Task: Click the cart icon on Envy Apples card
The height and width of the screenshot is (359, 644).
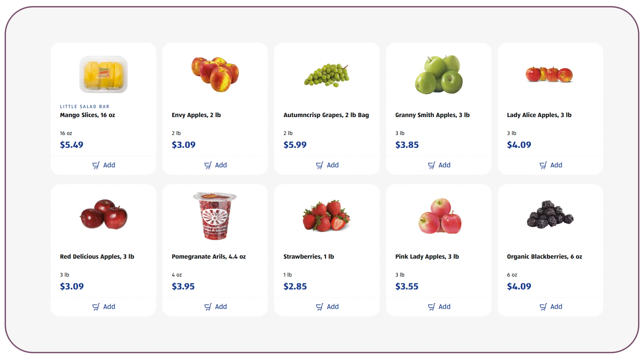Action: tap(208, 165)
